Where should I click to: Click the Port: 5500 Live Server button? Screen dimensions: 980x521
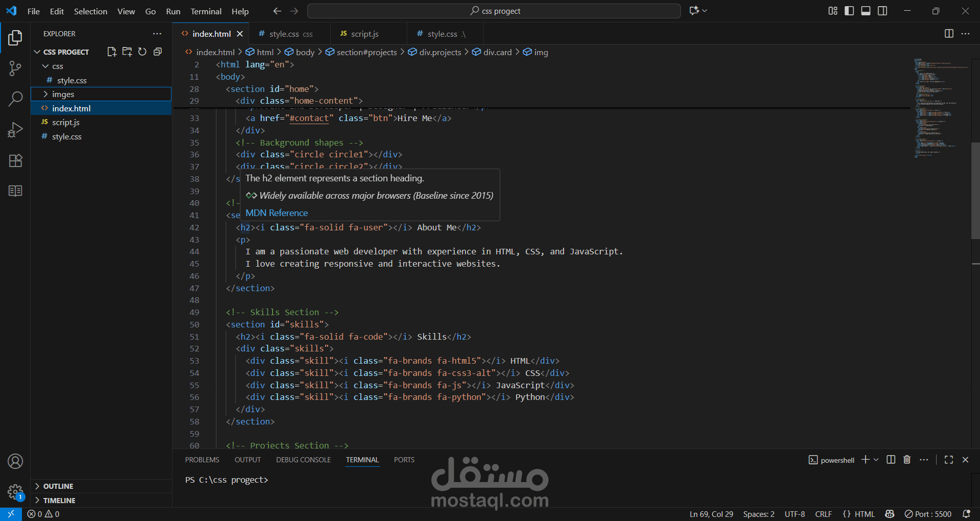tap(928, 514)
